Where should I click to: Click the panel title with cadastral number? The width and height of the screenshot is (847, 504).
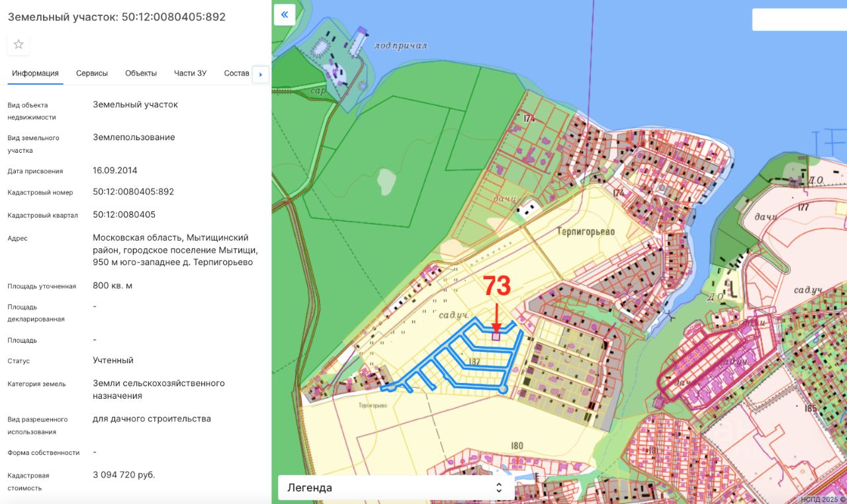point(116,17)
